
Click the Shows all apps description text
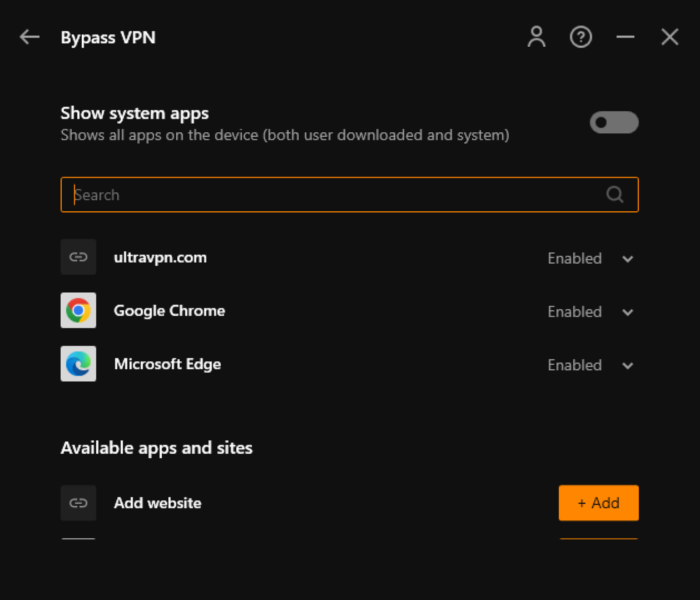(x=285, y=135)
